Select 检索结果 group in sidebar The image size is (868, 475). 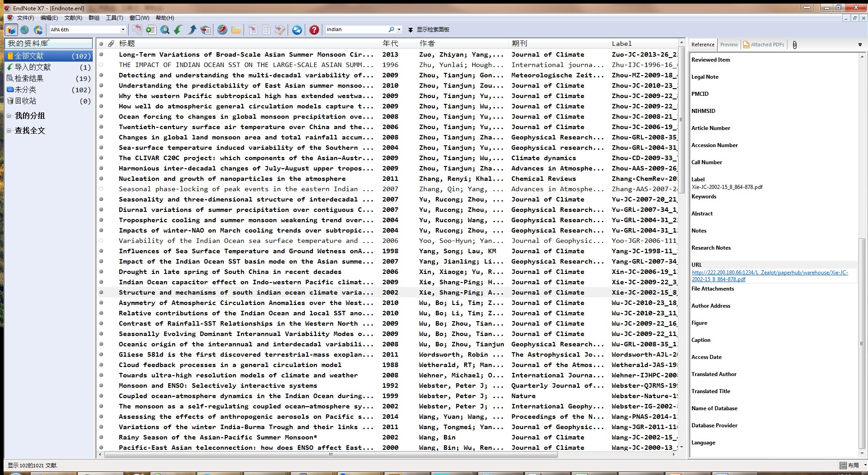pos(49,79)
